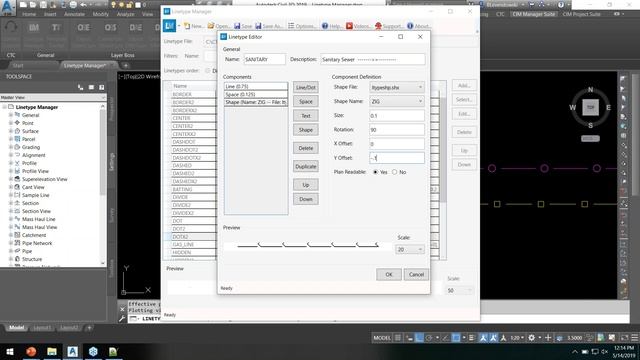Click Duplicate in the Linetype Editor
The height and width of the screenshot is (360, 640).
[306, 167]
